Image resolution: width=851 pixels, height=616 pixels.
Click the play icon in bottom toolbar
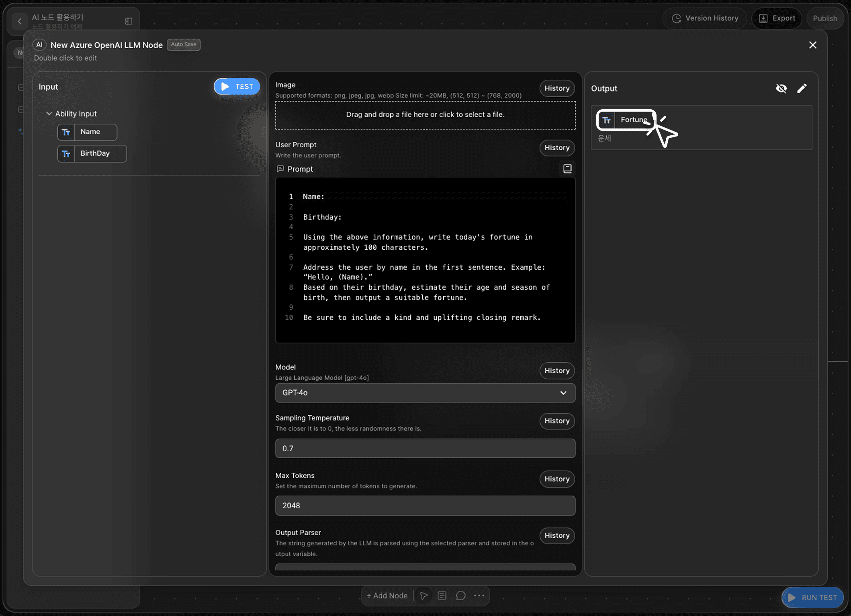point(423,596)
